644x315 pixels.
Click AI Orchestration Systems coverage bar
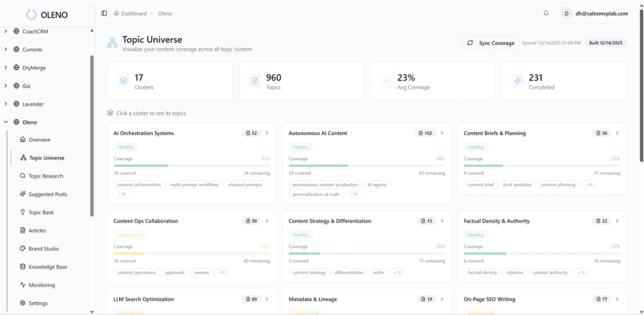pyautogui.click(x=192, y=166)
